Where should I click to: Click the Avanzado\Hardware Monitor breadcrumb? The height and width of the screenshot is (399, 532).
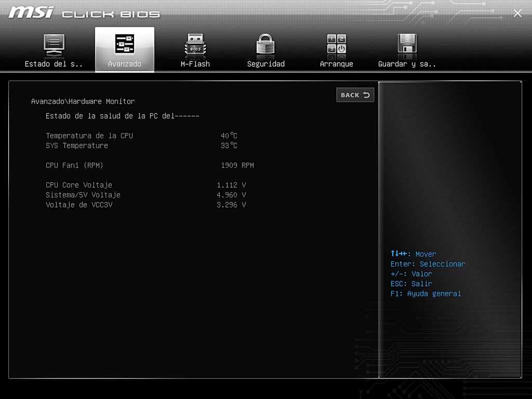click(83, 101)
